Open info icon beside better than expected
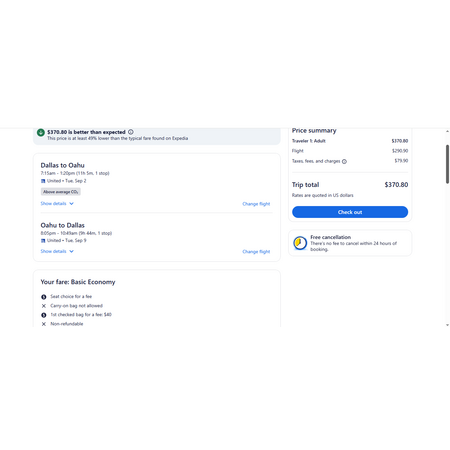The height and width of the screenshot is (450, 450). tap(131, 132)
